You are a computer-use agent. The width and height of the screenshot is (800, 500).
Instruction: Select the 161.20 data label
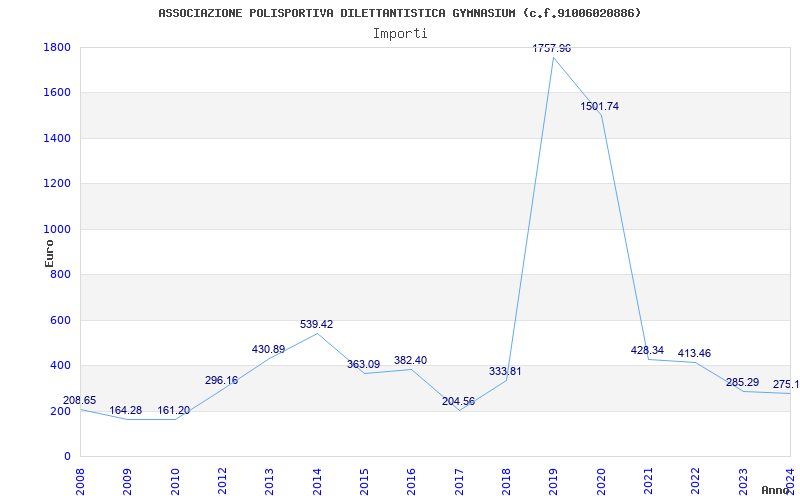[x=173, y=410]
